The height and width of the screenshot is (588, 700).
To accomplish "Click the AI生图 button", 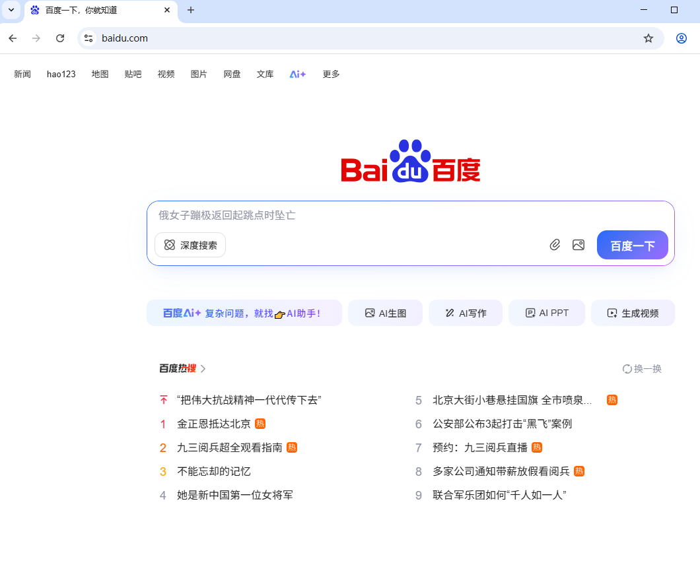I will [385, 313].
